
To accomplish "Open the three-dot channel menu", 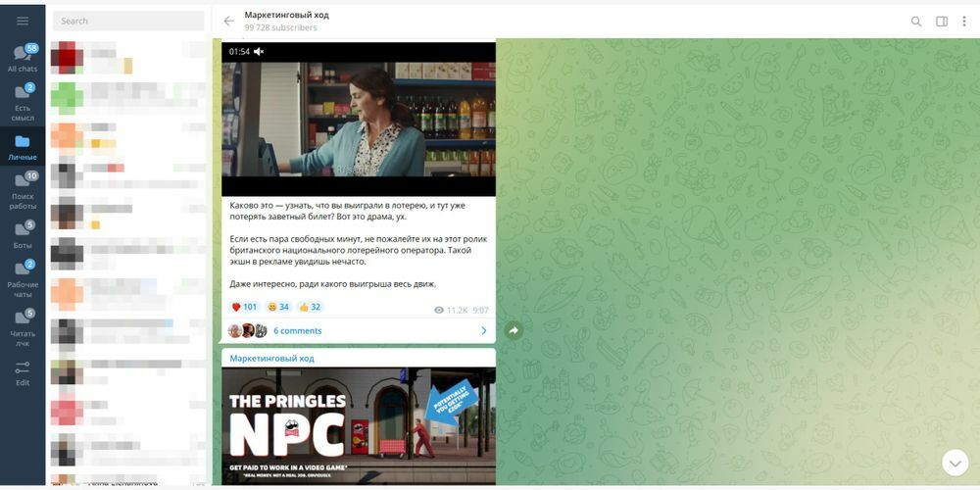I will click(963, 22).
